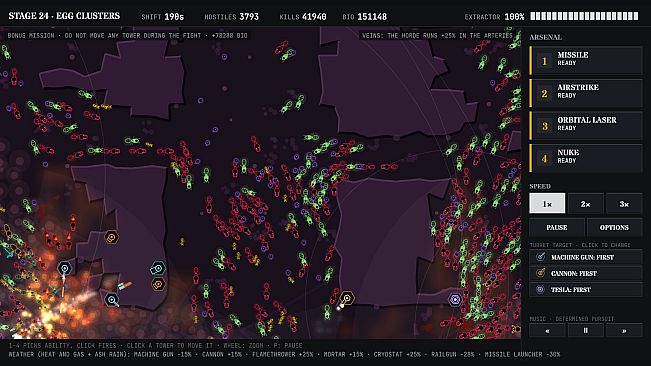The image size is (651, 366).
Task: Click the SHIFT 198s timer
Action: 163,17
